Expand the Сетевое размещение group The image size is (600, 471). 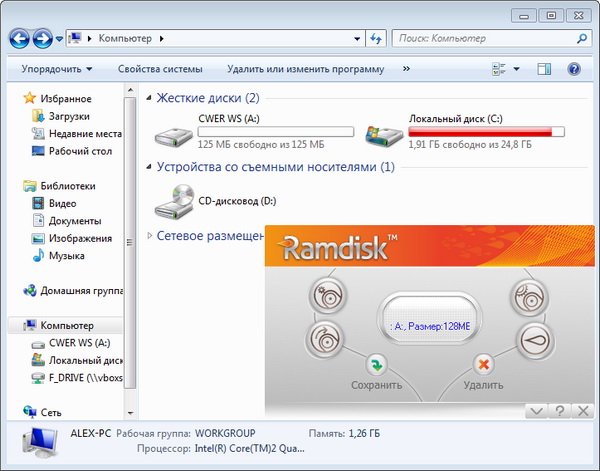point(149,236)
